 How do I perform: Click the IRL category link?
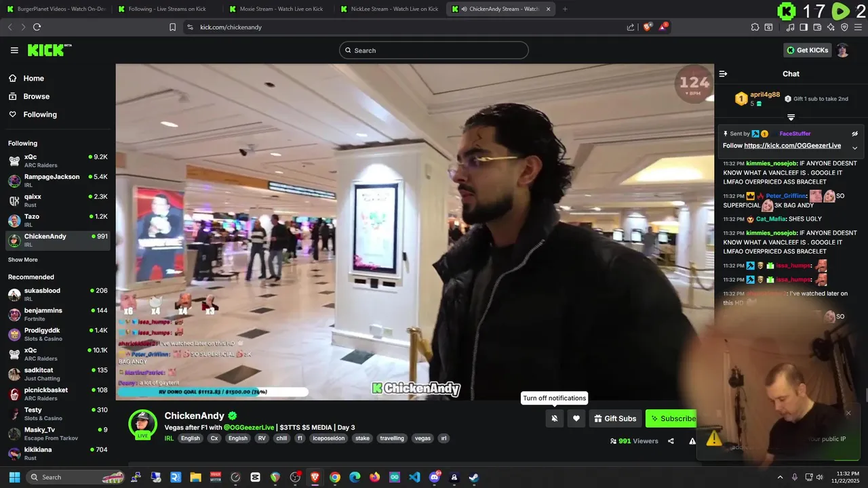pos(169,439)
